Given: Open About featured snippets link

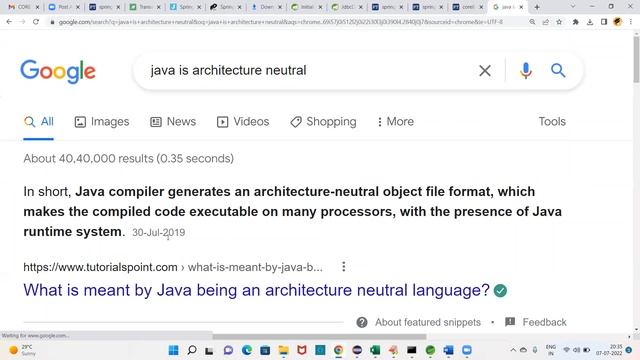Looking at the screenshot, I should pyautogui.click(x=428, y=322).
